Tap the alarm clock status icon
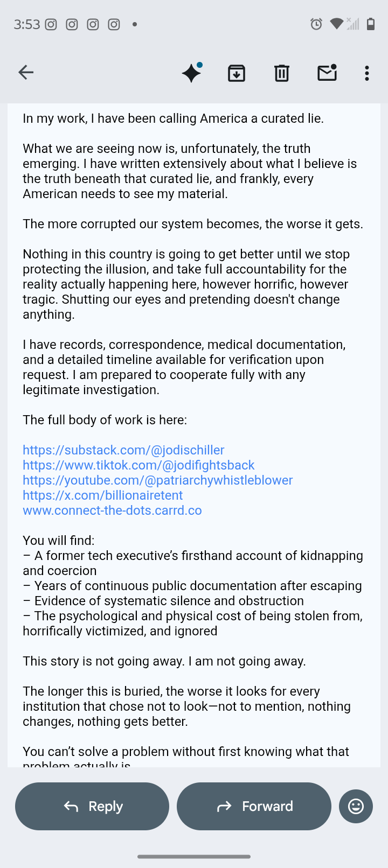 click(x=316, y=24)
